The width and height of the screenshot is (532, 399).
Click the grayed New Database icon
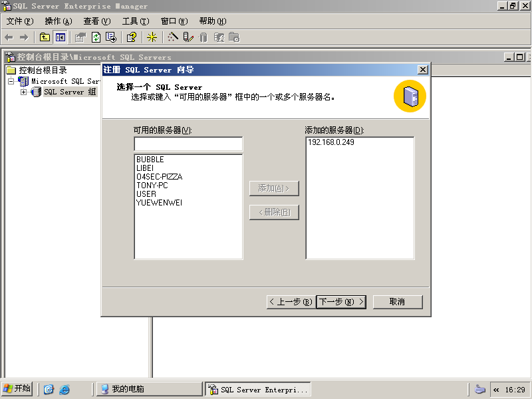tap(203, 37)
